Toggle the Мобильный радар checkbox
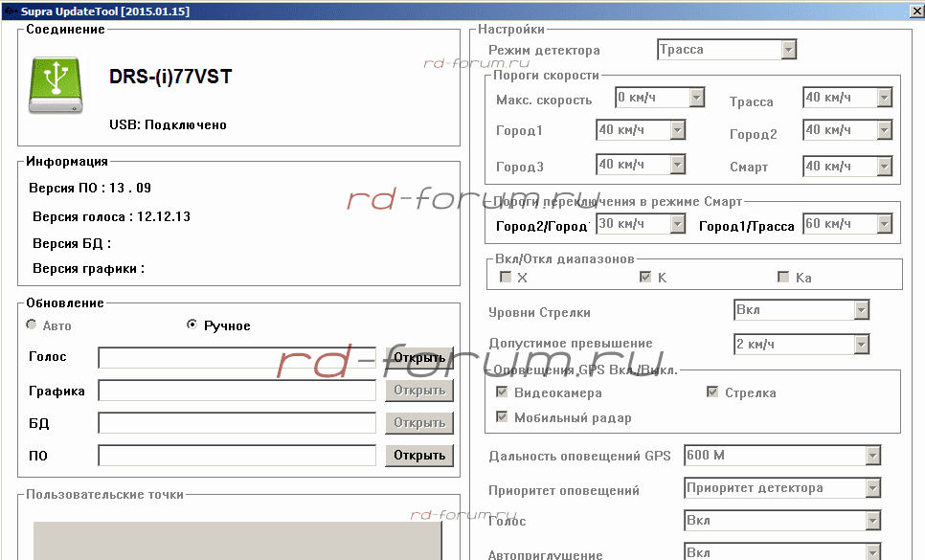 pyautogui.click(x=502, y=416)
